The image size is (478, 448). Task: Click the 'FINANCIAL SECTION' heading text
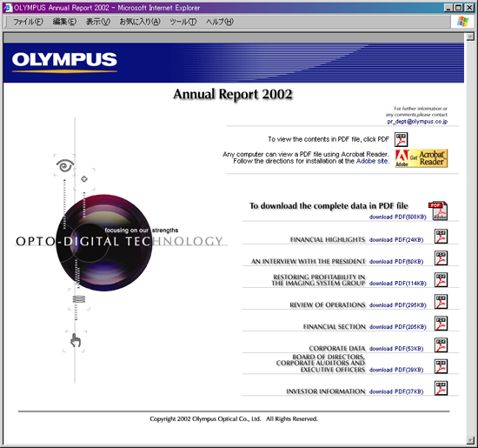(334, 326)
